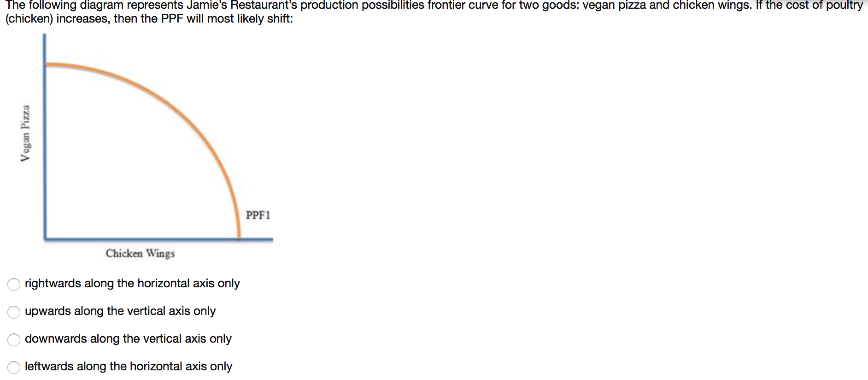Click where the orange curve meets the vertical axis
868x380 pixels.
click(46, 65)
